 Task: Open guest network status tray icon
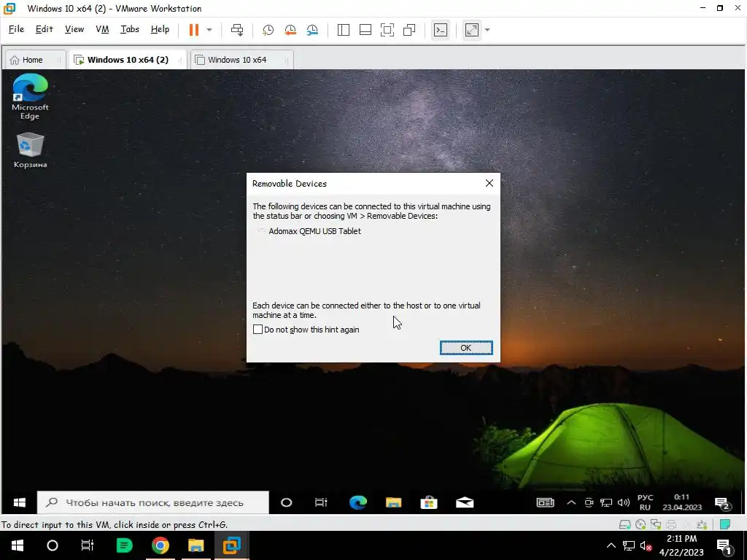tap(606, 502)
